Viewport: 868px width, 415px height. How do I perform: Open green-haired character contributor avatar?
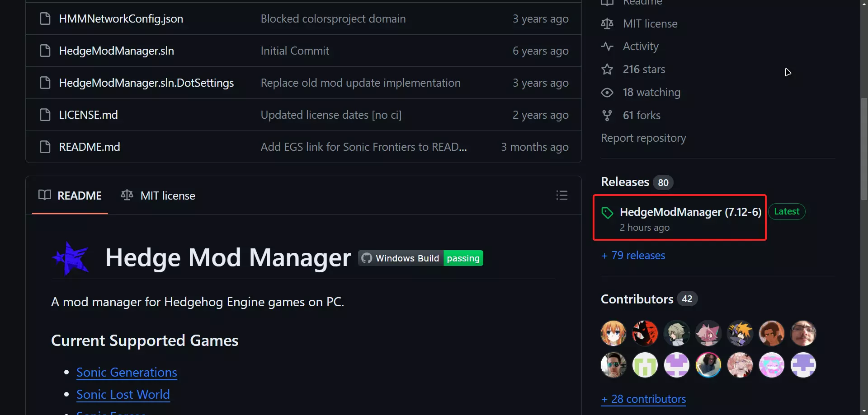pyautogui.click(x=677, y=333)
